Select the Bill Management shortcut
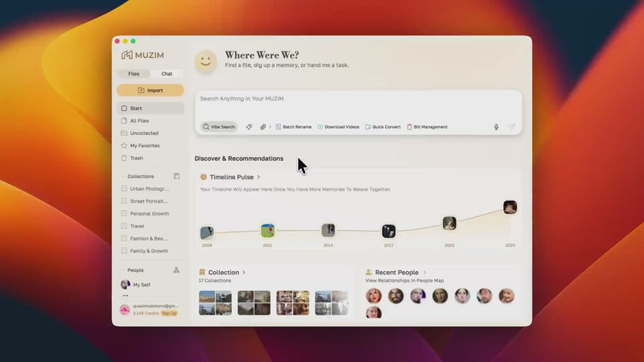This screenshot has height=362, width=644. click(x=427, y=127)
